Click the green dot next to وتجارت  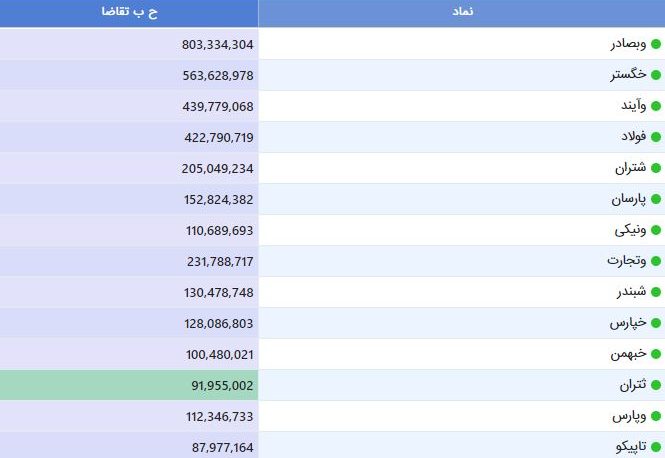(656, 261)
